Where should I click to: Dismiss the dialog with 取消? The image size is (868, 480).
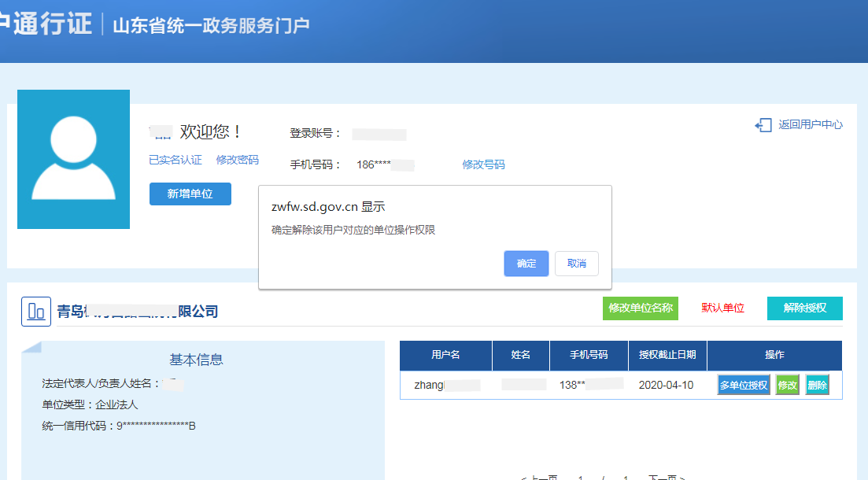pos(576,264)
